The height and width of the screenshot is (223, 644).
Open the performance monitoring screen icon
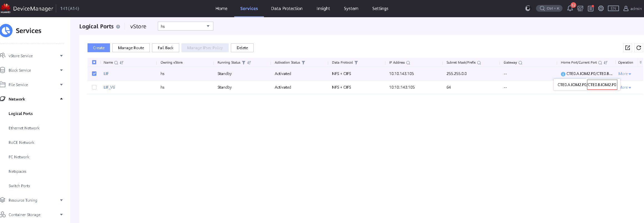click(x=580, y=9)
